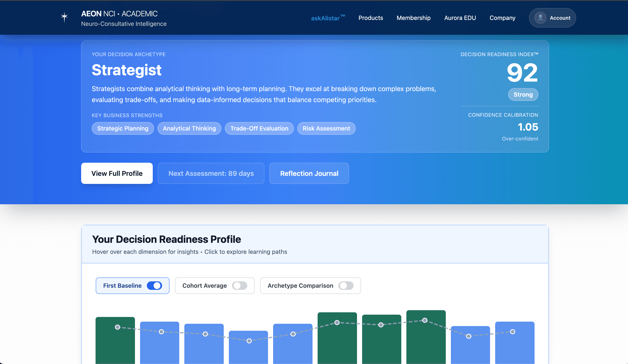Open the Products menu
This screenshot has width=628, height=364.
(x=371, y=18)
